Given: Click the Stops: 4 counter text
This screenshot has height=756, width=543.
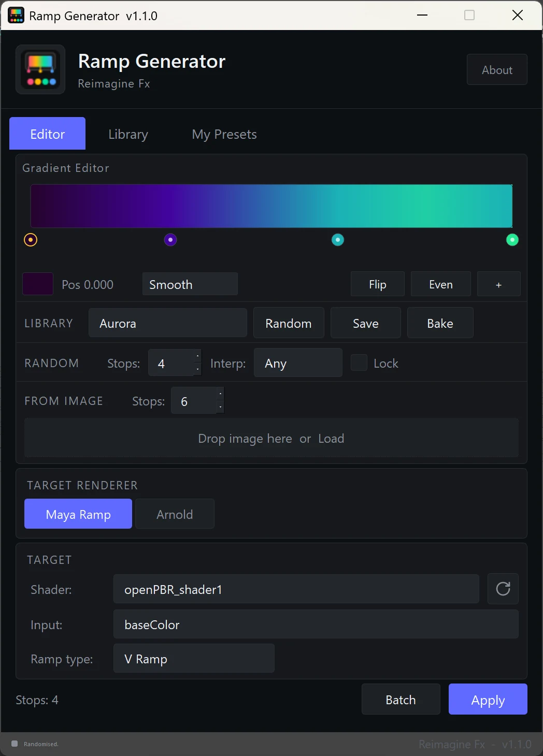Looking at the screenshot, I should click(37, 700).
